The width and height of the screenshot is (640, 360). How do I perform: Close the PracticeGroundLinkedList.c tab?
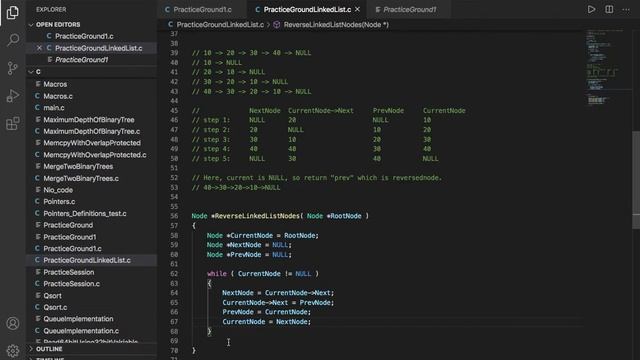point(358,9)
